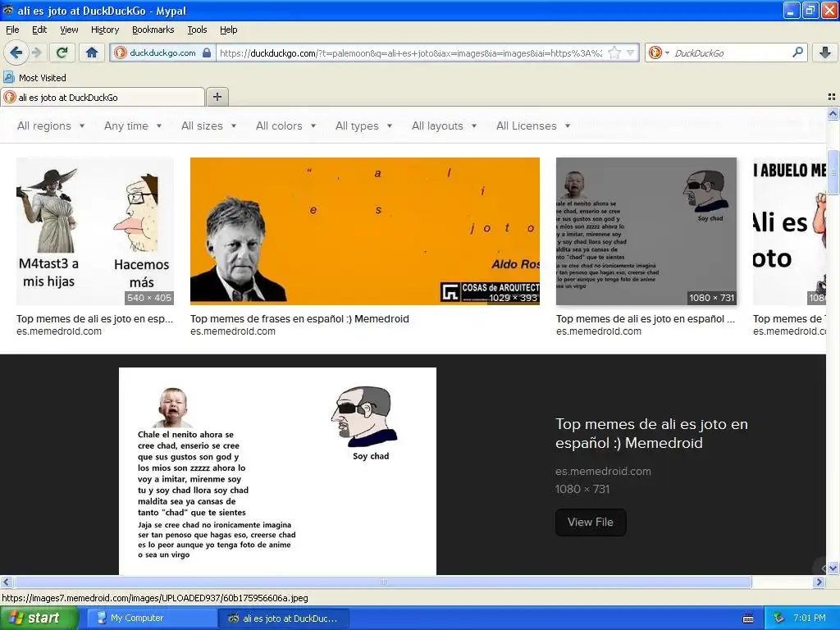
Task: Click the 'ali es joto at DuckDuc...' taskbar button
Action: [284, 619]
